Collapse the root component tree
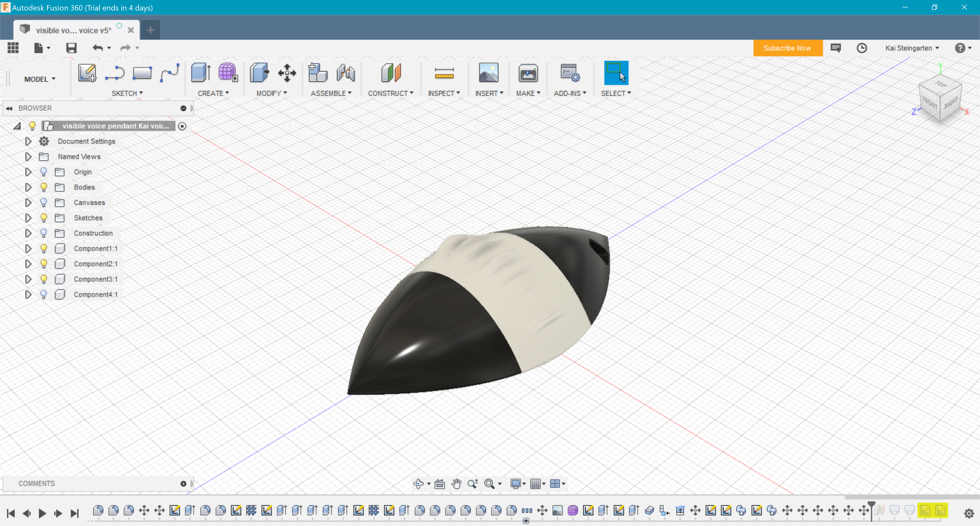 coord(17,126)
